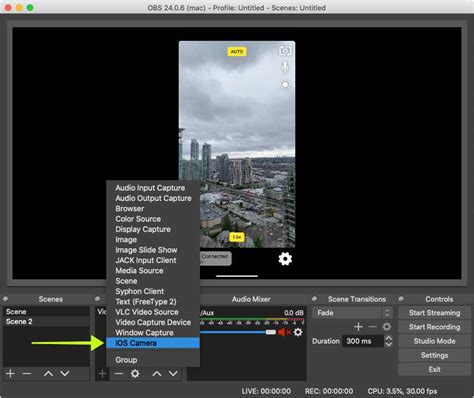Select 'Scene' in Scenes list

coord(46,312)
